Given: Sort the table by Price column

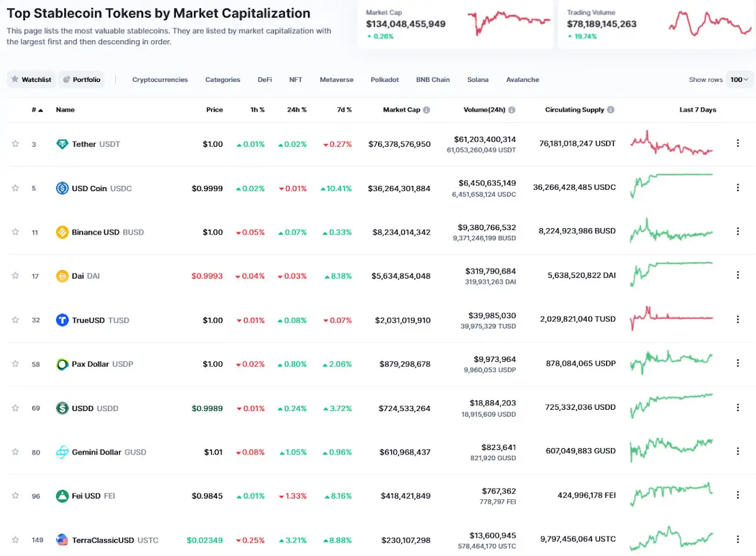Looking at the screenshot, I should (x=214, y=110).
